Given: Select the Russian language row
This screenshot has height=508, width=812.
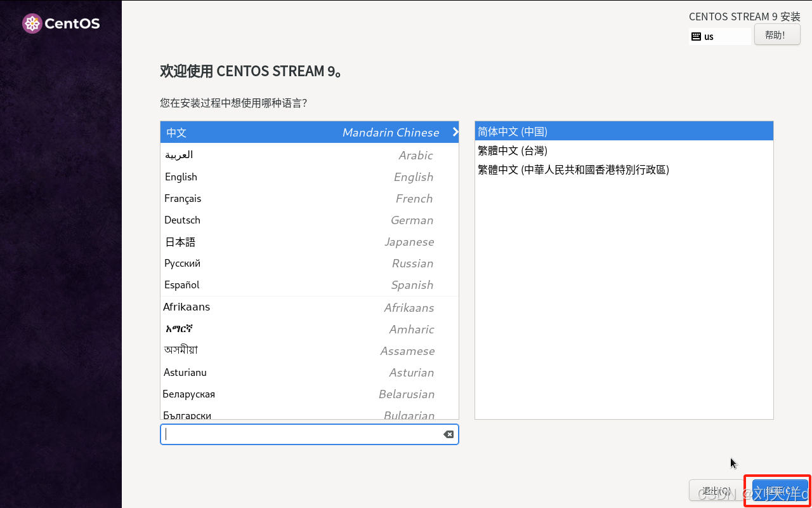Looking at the screenshot, I should pyautogui.click(x=309, y=264).
